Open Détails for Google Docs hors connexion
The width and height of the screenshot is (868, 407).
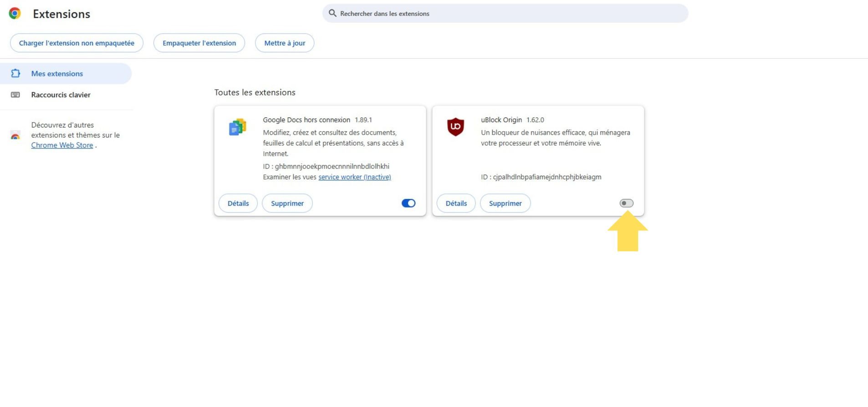(238, 203)
